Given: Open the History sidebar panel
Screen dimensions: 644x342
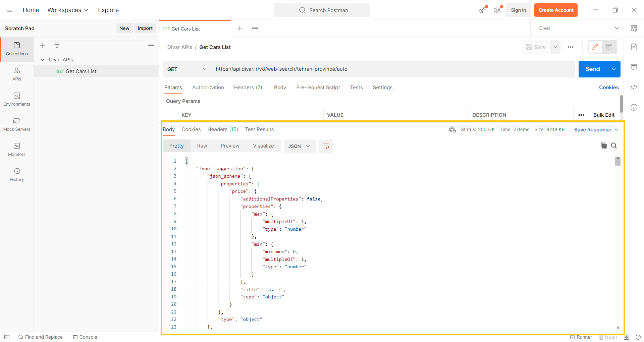Looking at the screenshot, I should click(17, 175).
